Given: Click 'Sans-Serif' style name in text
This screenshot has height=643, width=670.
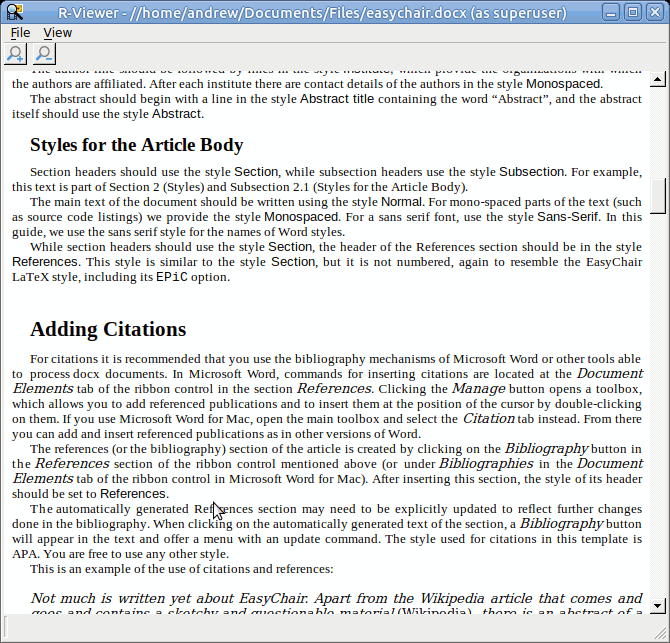Looking at the screenshot, I should click(x=567, y=217).
